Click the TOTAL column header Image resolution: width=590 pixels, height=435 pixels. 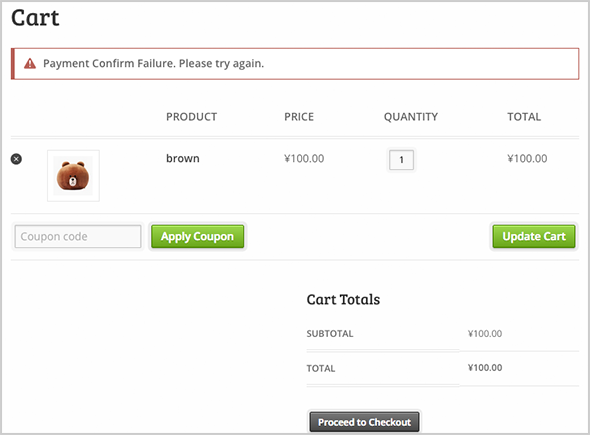[524, 117]
